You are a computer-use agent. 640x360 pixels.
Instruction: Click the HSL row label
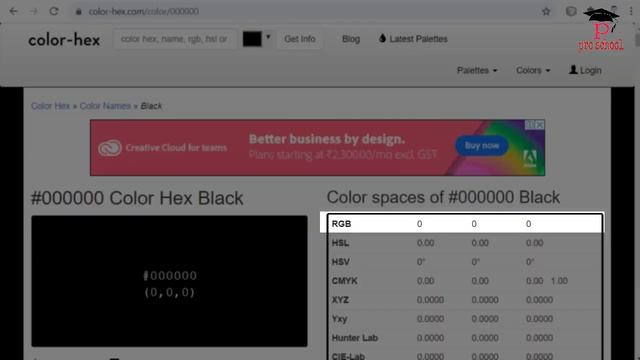click(x=340, y=243)
